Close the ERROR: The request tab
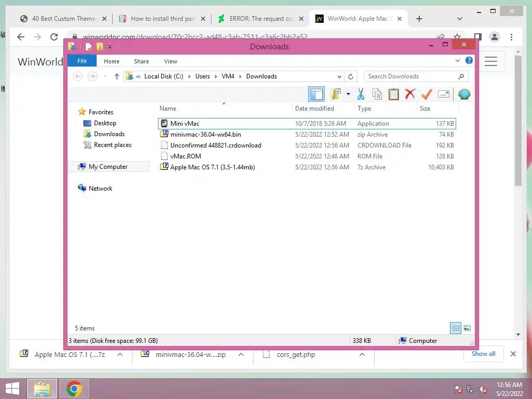 point(301,19)
